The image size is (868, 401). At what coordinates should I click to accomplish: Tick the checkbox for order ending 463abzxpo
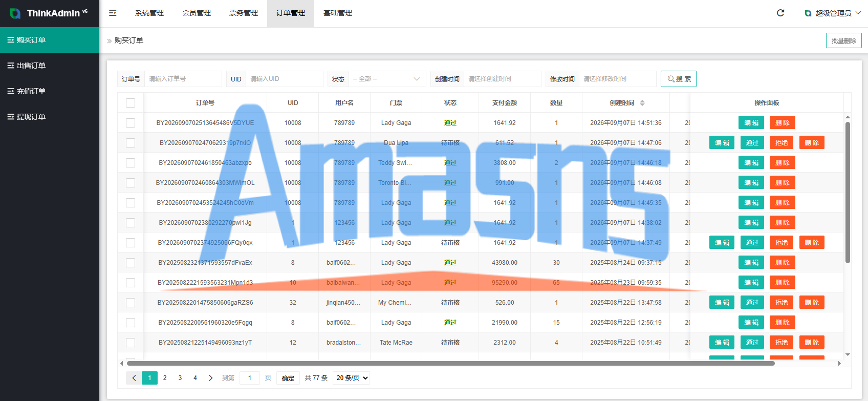(131, 163)
